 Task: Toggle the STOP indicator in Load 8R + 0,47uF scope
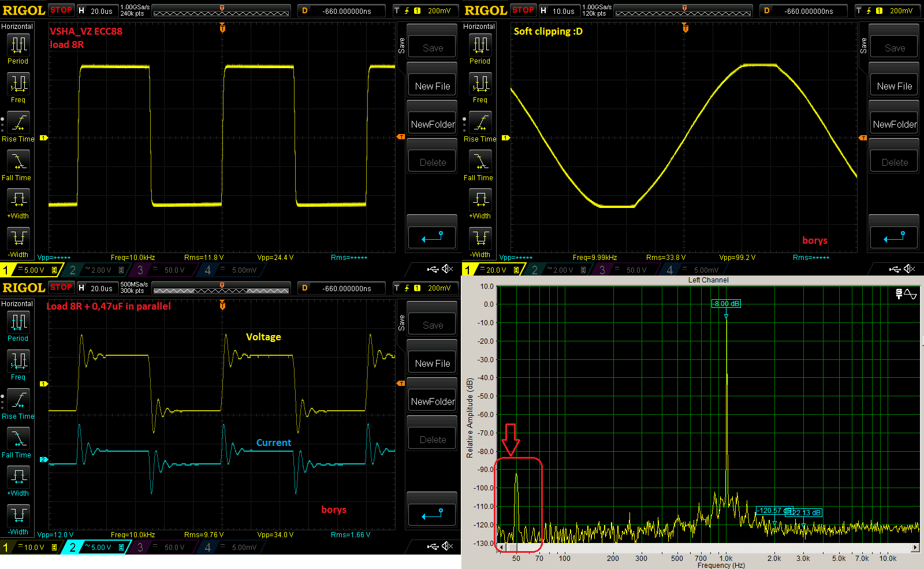point(61,287)
